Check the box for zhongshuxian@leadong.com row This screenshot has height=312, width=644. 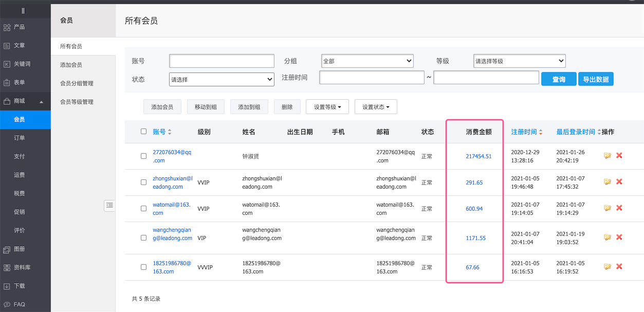(x=144, y=182)
